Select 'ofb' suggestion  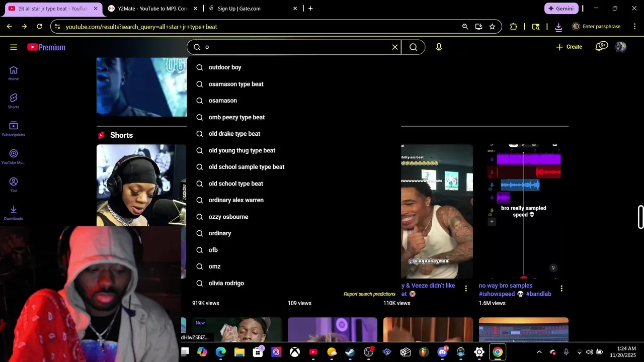(294, 250)
